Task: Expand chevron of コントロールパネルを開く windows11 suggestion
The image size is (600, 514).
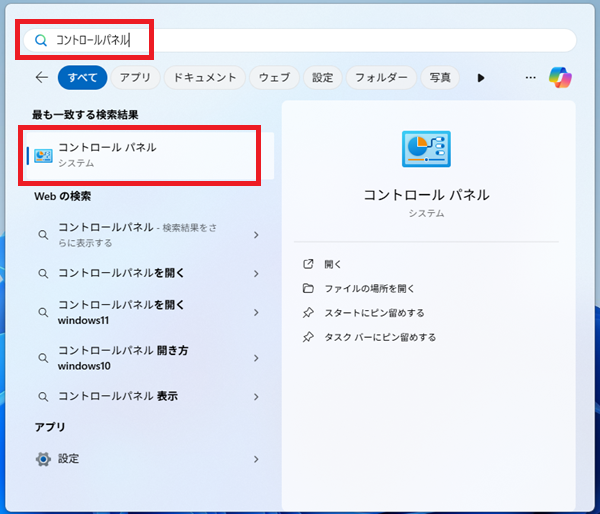Action: pyautogui.click(x=256, y=312)
